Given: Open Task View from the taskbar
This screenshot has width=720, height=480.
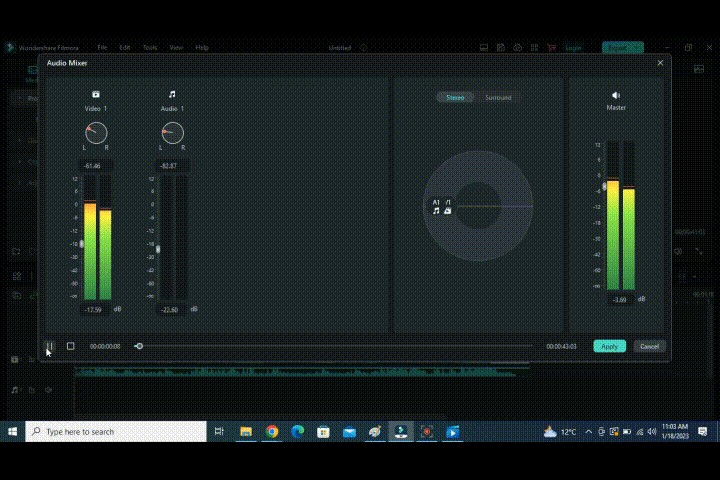Looking at the screenshot, I should click(219, 431).
